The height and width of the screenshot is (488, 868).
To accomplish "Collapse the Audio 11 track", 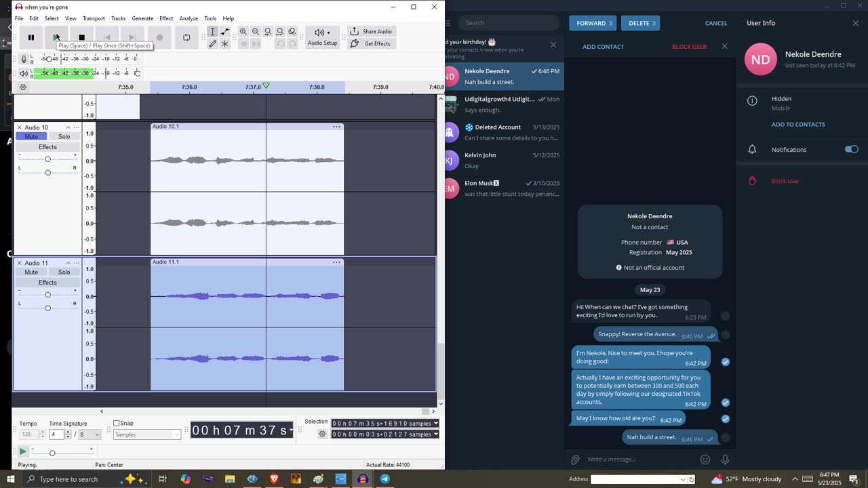I will coord(68,263).
